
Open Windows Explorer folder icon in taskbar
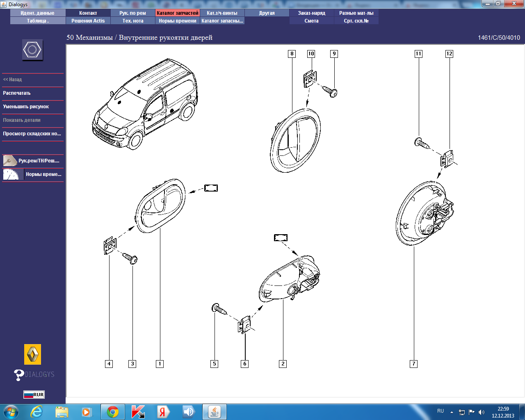62,412
